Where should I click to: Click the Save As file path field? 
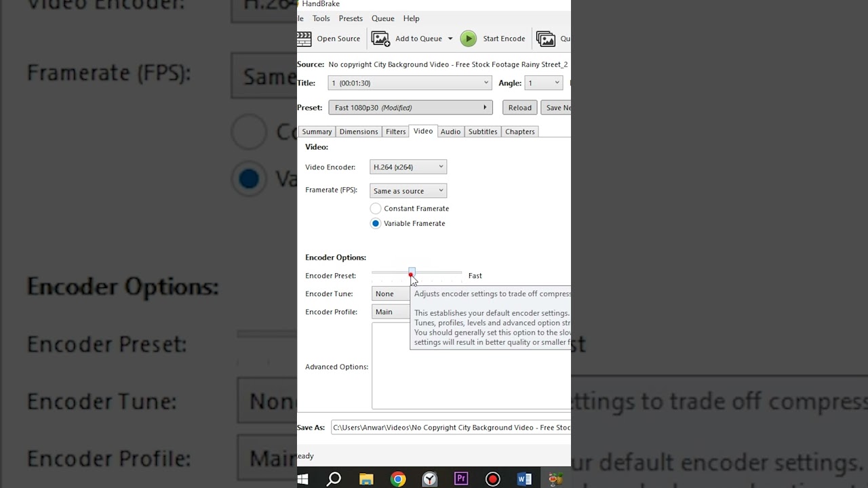tap(451, 428)
